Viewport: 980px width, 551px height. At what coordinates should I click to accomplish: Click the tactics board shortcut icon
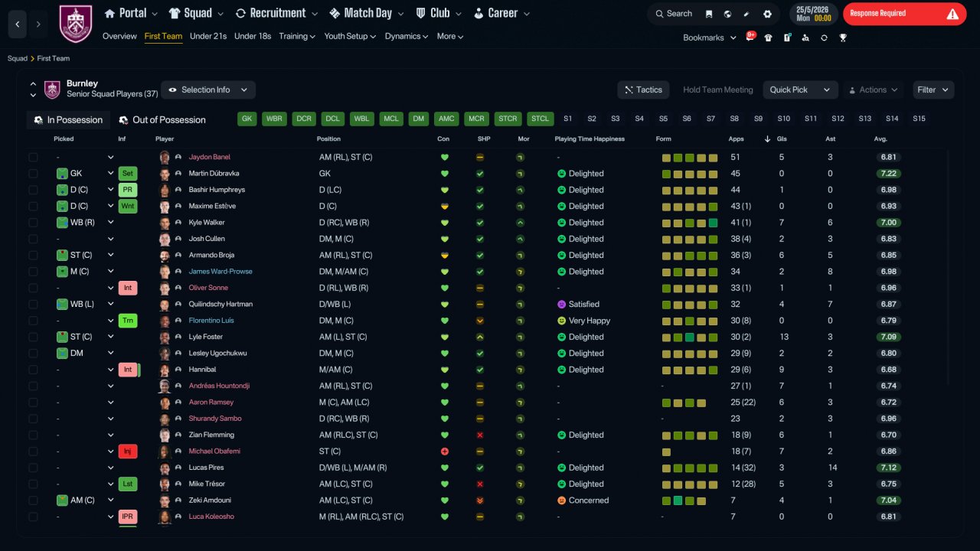pyautogui.click(x=787, y=37)
